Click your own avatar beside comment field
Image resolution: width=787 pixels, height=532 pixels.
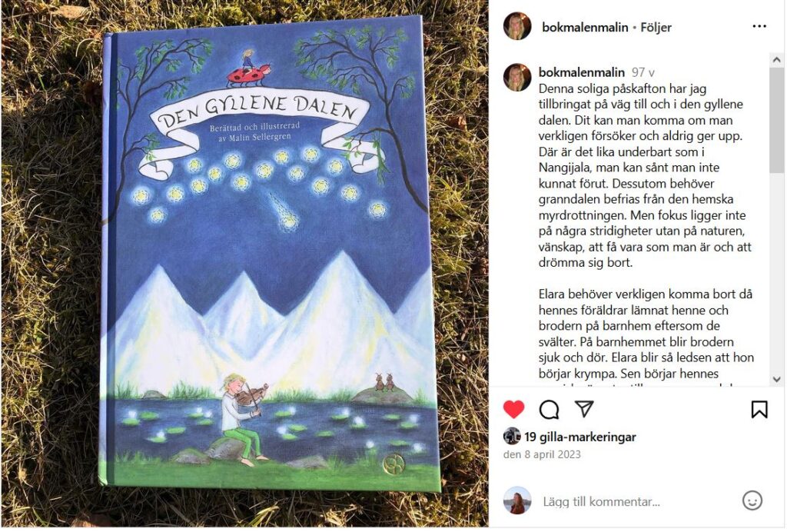(x=517, y=500)
